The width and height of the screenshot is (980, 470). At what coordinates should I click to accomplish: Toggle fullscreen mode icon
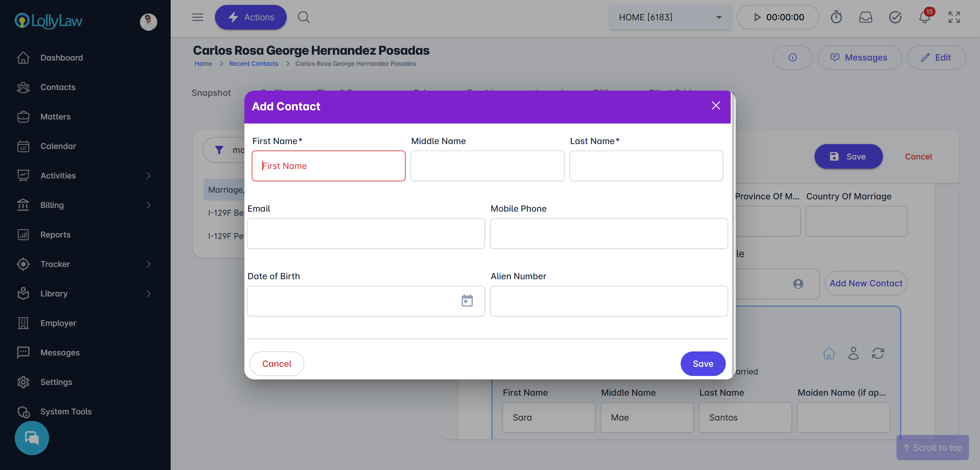[x=954, y=17]
